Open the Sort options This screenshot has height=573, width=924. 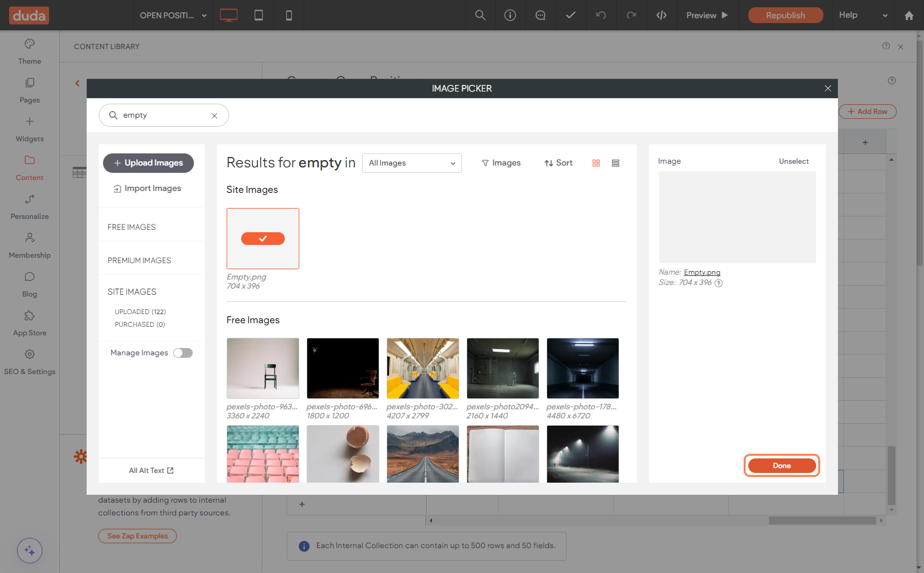pos(558,163)
